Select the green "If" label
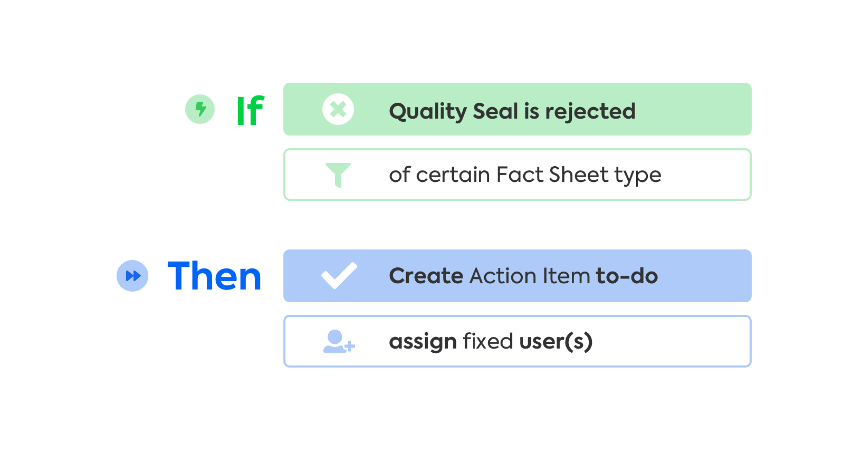 point(250,110)
